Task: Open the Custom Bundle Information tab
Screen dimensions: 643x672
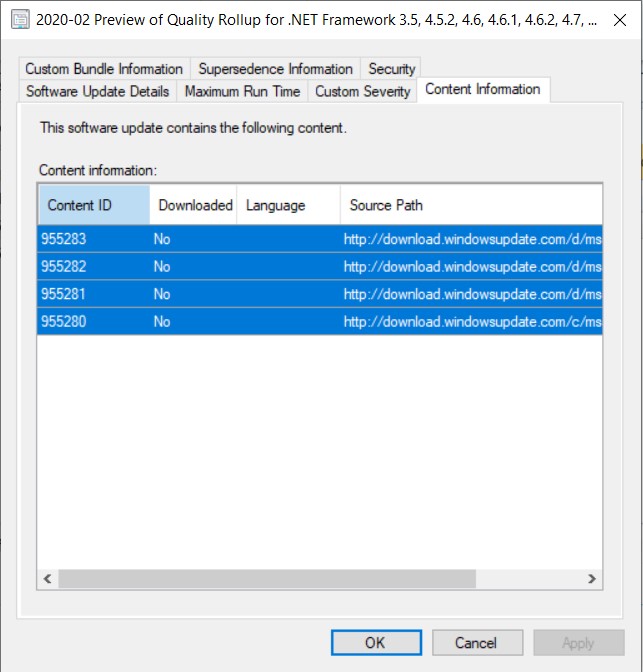Action: pos(104,69)
